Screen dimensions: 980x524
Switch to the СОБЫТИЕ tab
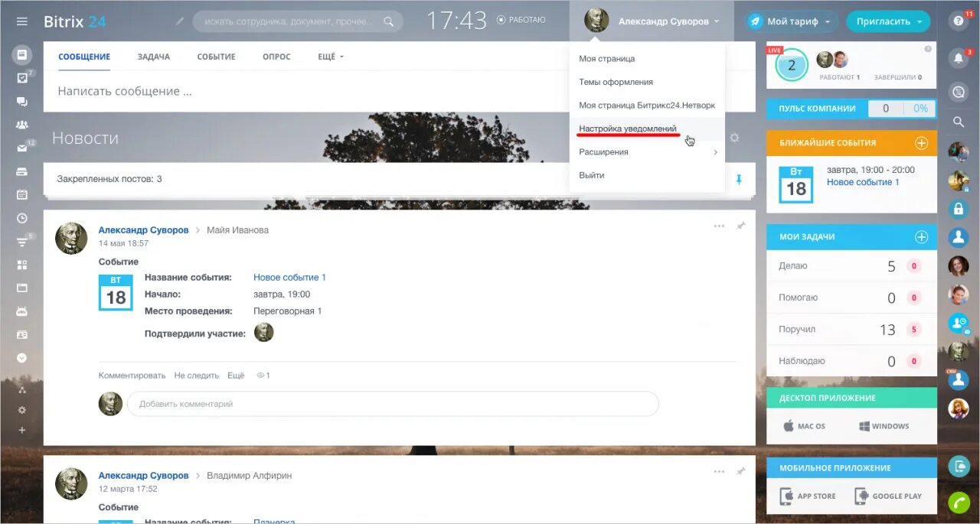click(x=216, y=57)
